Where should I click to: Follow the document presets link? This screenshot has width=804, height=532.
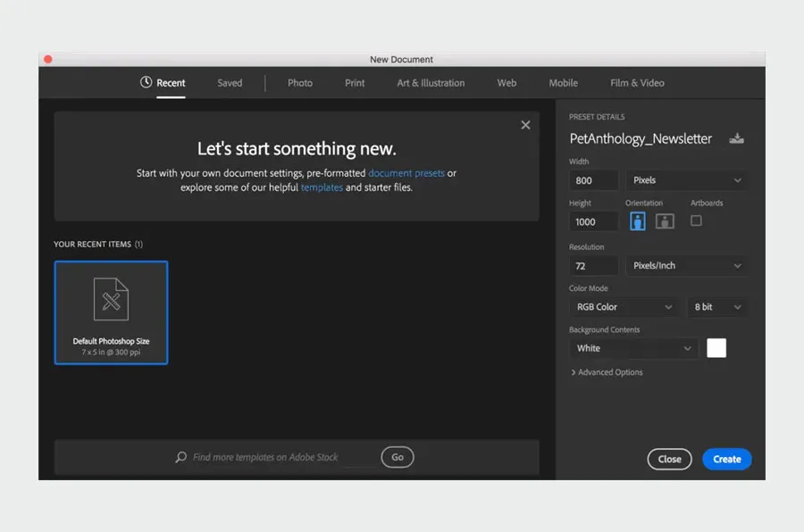(x=406, y=173)
